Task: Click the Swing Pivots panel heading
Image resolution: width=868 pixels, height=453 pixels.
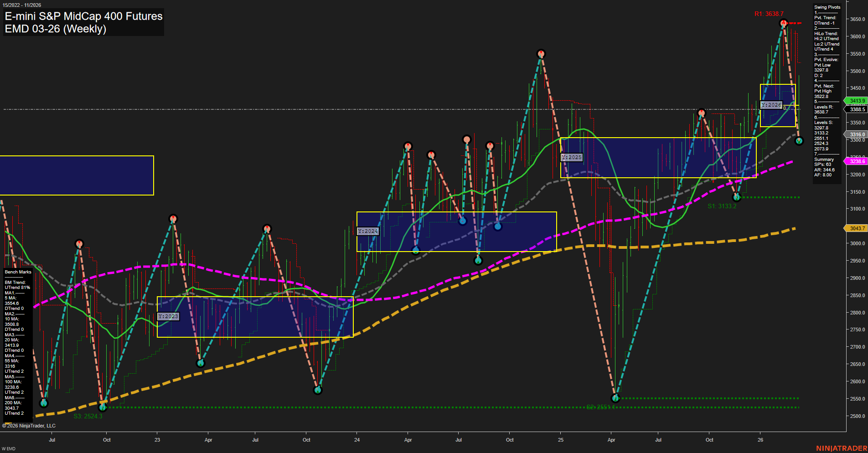Action: 827,7
